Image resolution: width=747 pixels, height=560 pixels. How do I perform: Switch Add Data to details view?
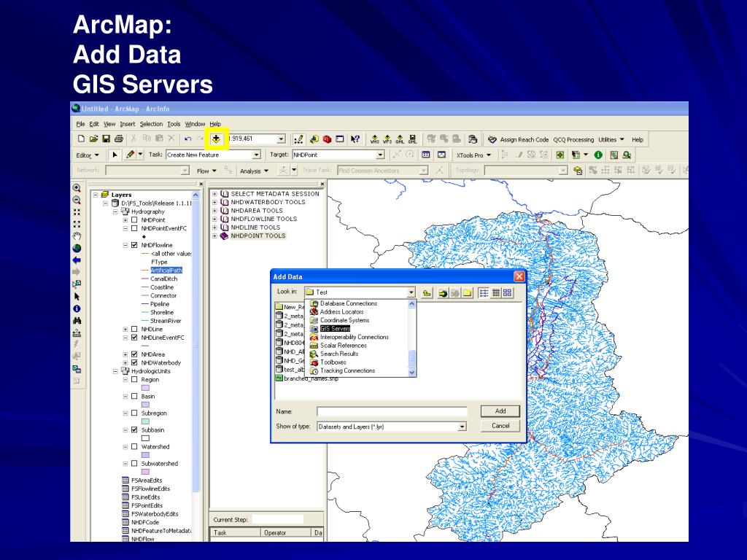point(496,293)
